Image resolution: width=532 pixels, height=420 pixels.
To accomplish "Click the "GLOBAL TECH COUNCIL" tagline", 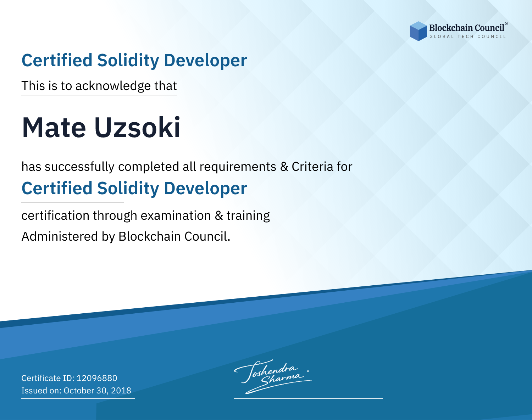I will click(x=468, y=37).
